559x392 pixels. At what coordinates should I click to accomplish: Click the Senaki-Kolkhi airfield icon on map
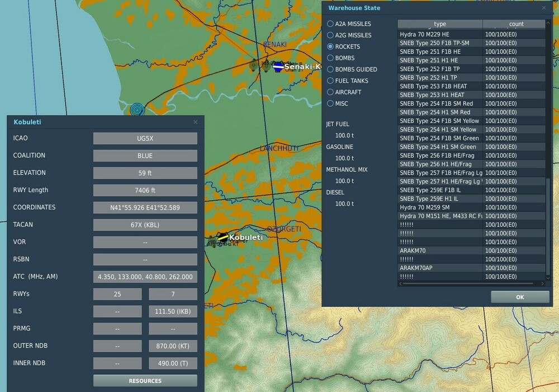click(277, 66)
